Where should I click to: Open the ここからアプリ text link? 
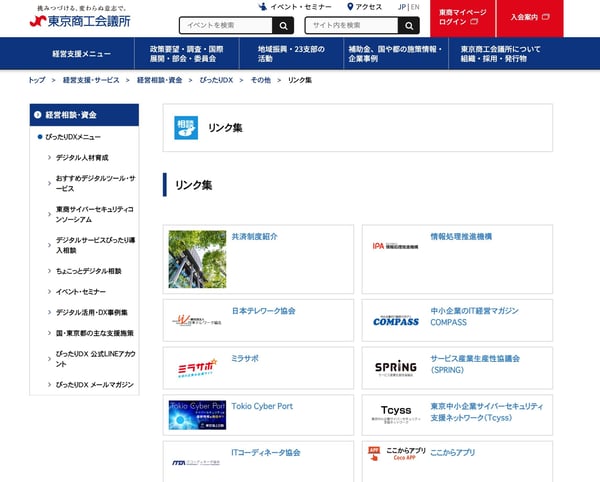(x=453, y=453)
